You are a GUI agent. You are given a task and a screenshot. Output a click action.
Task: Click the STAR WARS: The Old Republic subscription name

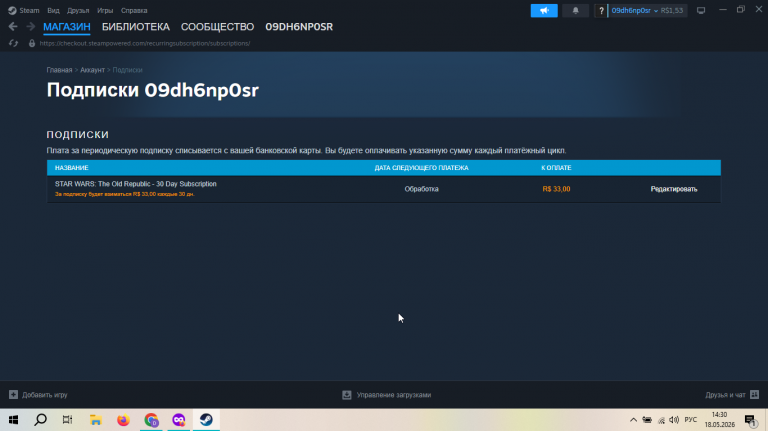[136, 184]
